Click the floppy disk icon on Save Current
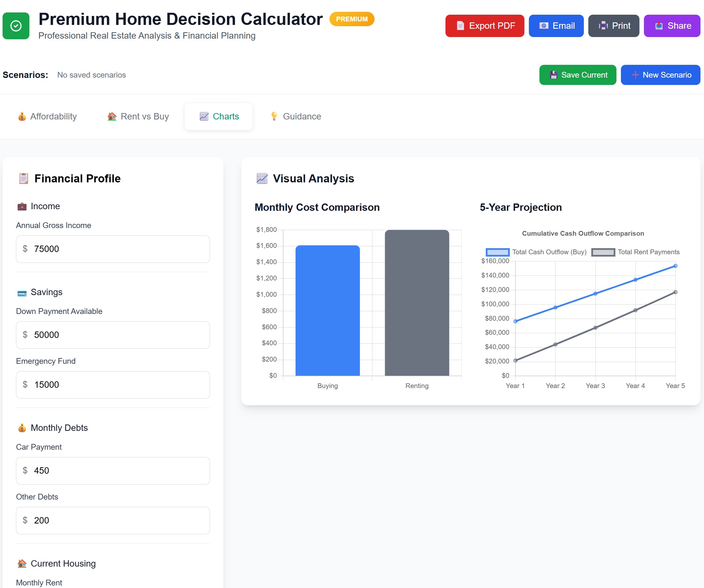 point(554,75)
